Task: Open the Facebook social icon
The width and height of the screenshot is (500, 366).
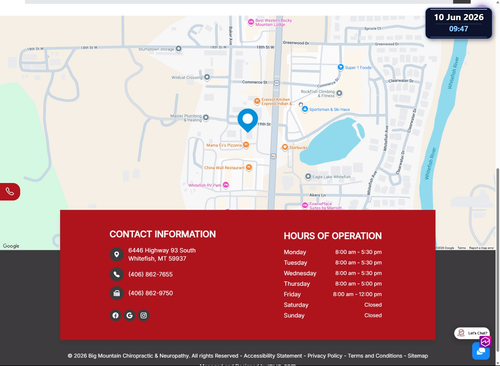Action: click(x=115, y=315)
